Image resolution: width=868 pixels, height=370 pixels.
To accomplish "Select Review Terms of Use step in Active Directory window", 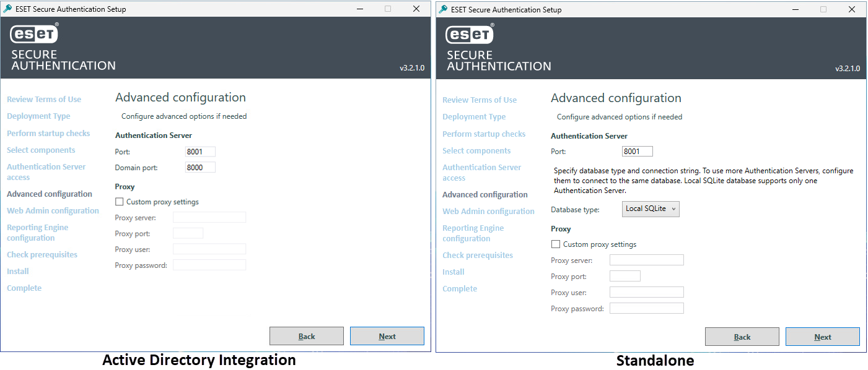I will click(44, 99).
